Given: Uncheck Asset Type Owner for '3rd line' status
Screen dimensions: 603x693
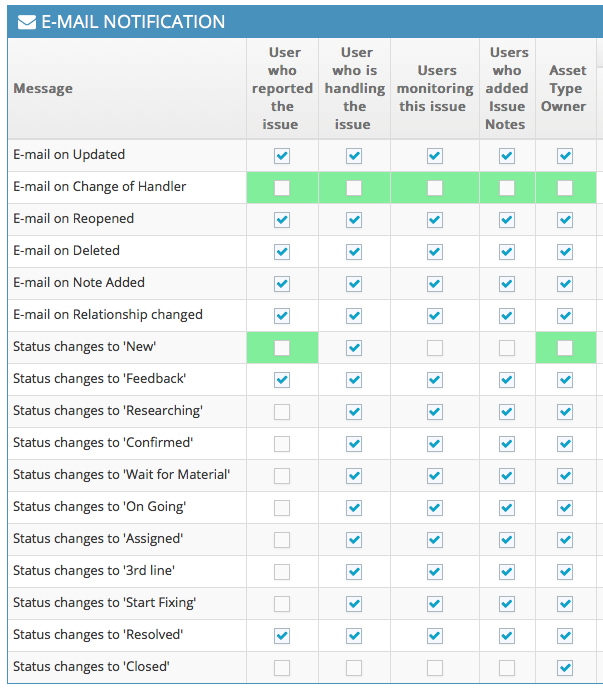Looking at the screenshot, I should [565, 572].
